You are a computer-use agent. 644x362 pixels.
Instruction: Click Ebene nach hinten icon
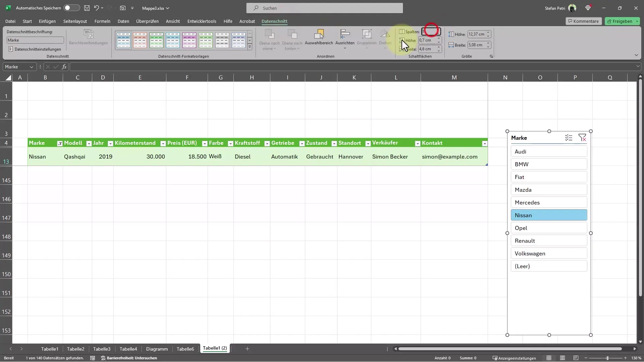(x=292, y=34)
